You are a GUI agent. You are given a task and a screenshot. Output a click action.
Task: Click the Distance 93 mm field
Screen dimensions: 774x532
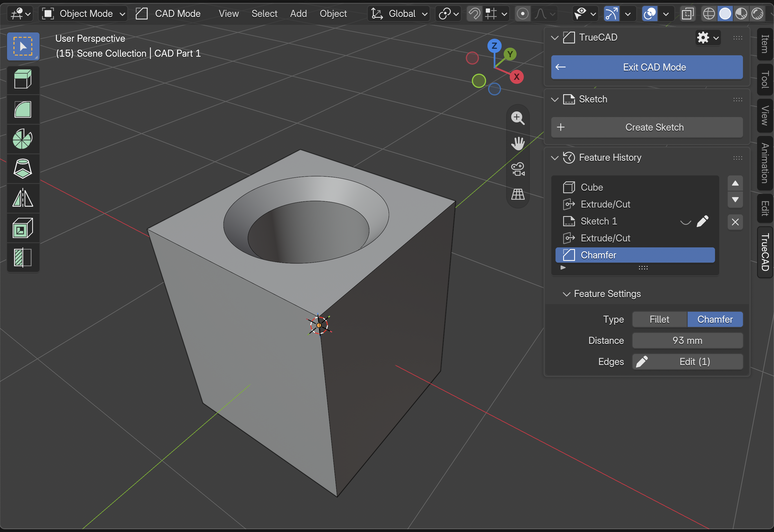[x=688, y=341]
